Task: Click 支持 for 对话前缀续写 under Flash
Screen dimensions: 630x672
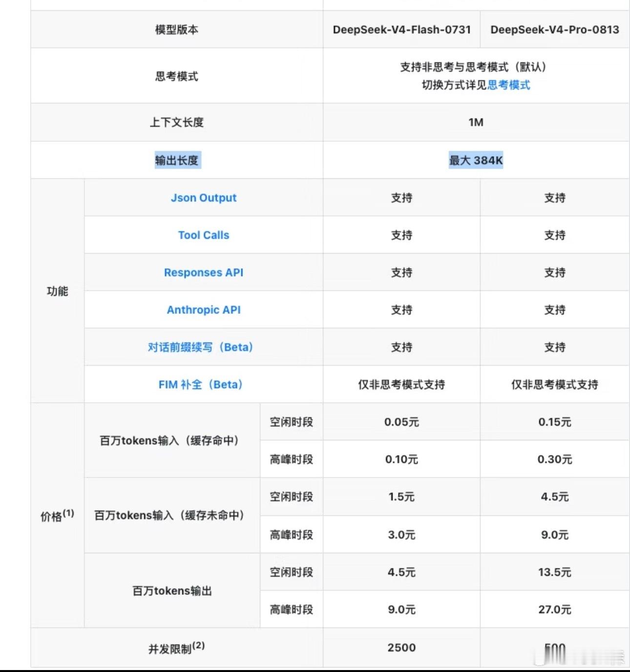Action: pos(402,347)
